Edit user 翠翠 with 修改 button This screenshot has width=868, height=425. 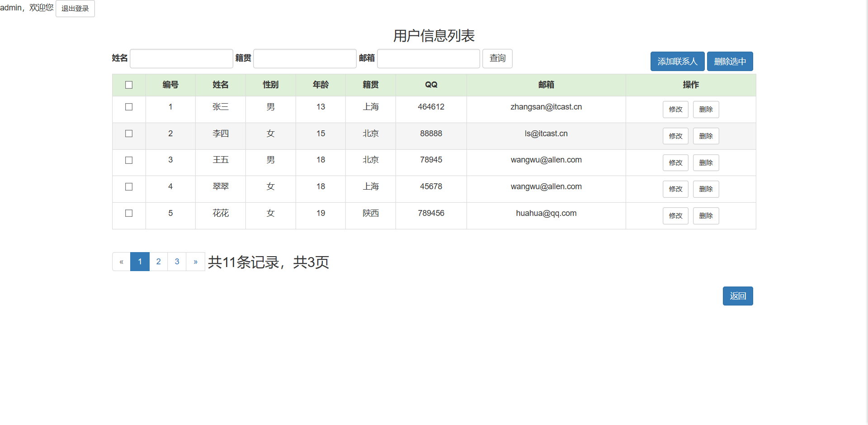(x=675, y=189)
